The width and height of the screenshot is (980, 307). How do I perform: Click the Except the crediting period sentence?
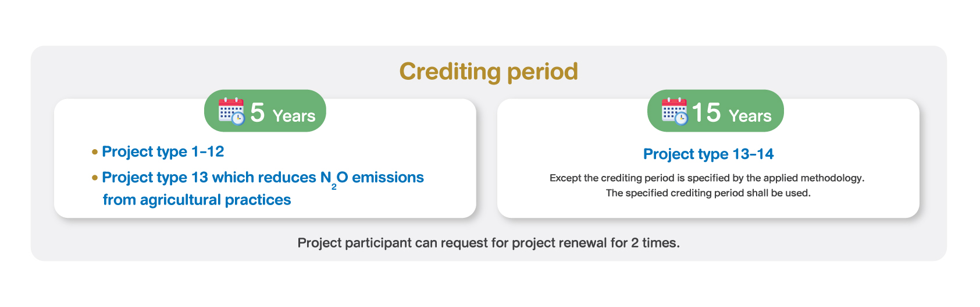(x=707, y=178)
